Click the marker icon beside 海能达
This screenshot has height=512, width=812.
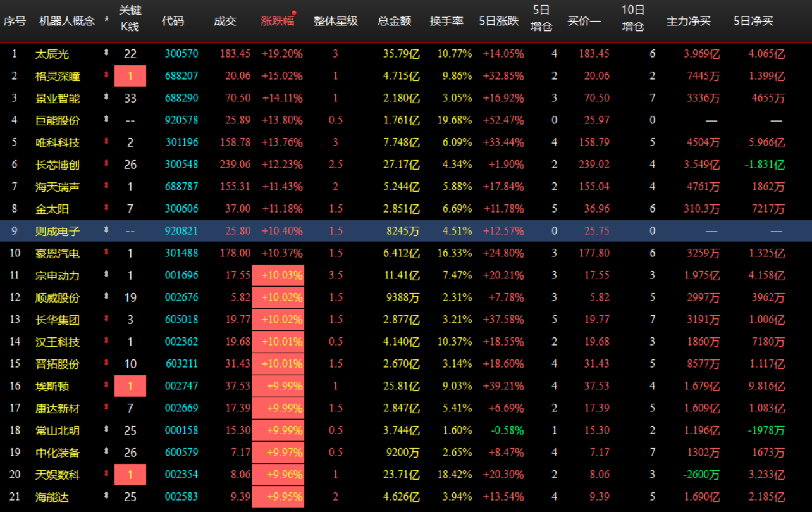[106, 497]
